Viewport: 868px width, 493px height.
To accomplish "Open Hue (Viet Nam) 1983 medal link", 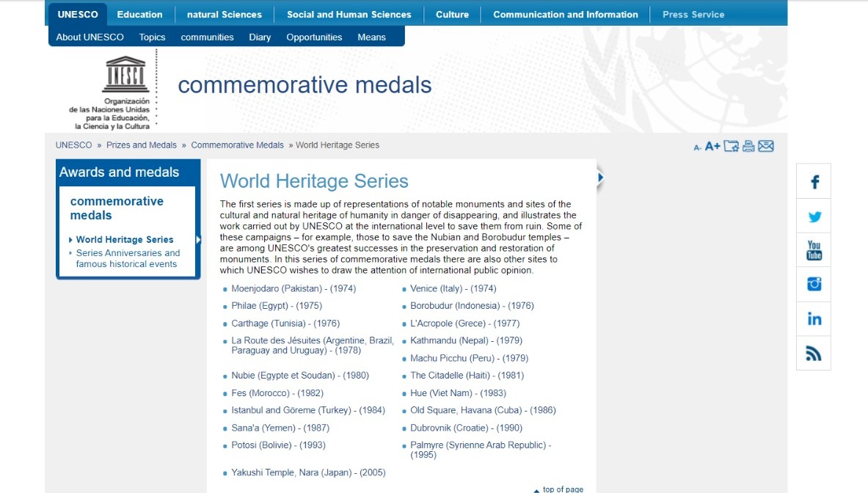I will tap(458, 392).
